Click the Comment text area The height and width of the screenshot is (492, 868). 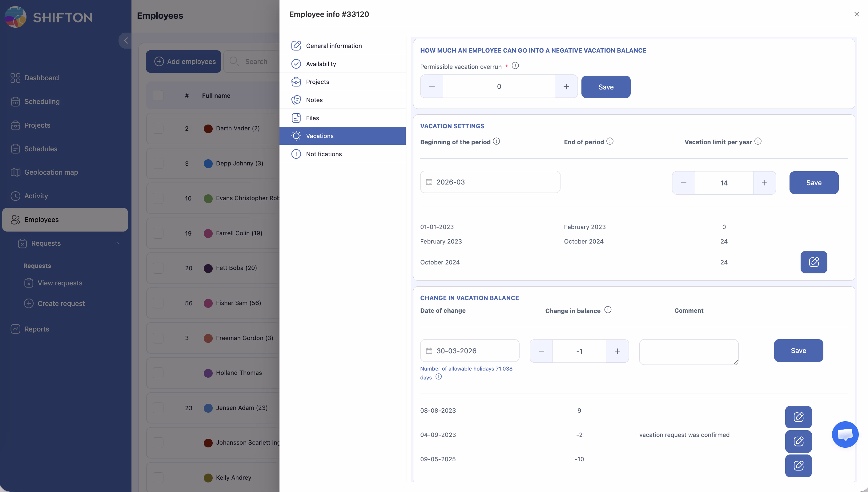click(689, 352)
